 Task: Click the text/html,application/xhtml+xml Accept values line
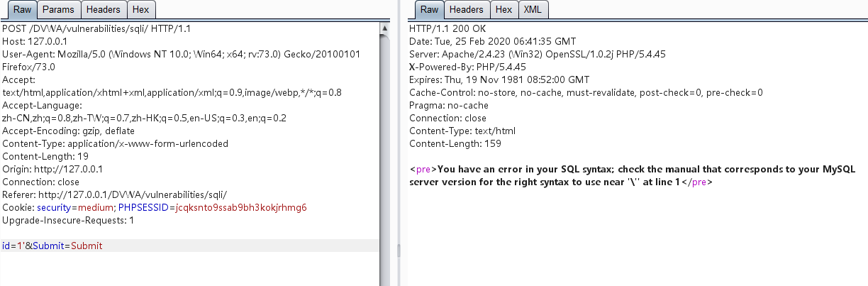pos(172,93)
